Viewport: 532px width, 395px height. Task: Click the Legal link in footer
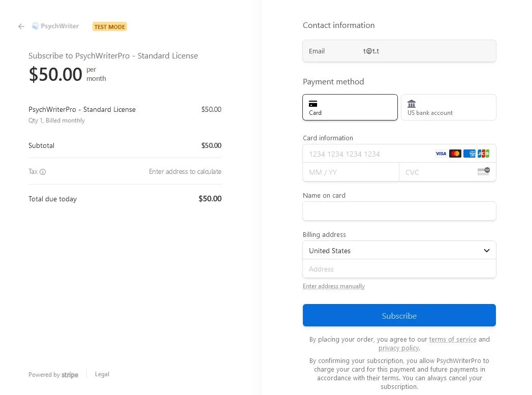click(x=102, y=374)
